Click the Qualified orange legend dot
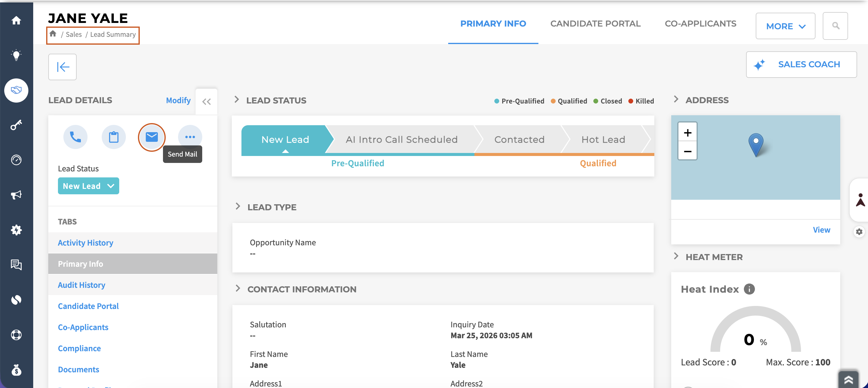 coord(553,101)
